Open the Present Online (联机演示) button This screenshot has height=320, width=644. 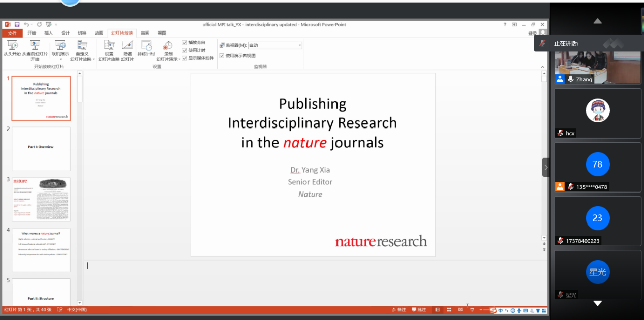[60, 50]
